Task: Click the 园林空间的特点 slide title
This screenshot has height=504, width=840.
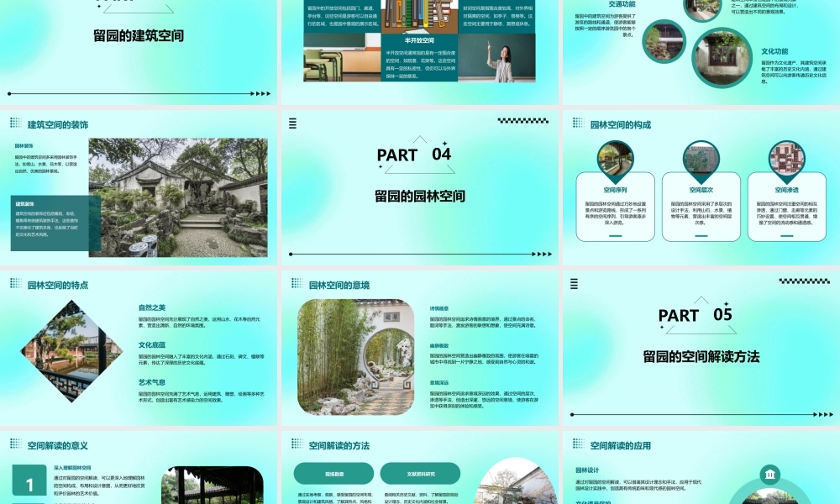Action: (58, 285)
